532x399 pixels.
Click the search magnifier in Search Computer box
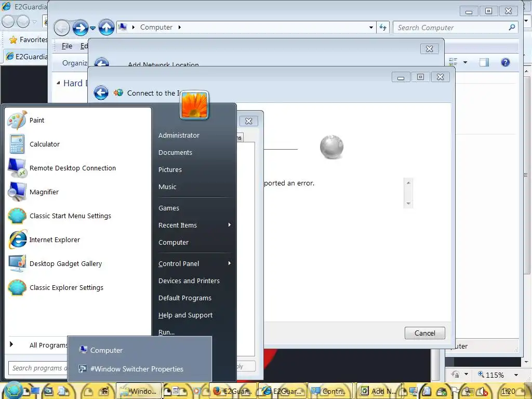tap(512, 27)
